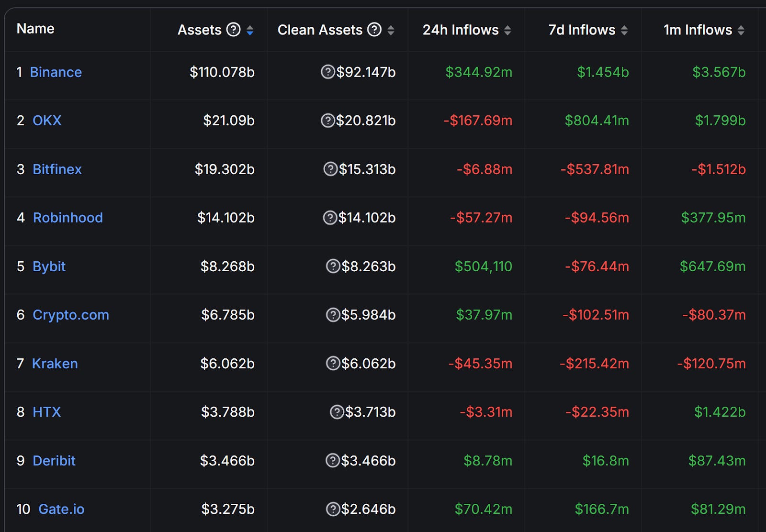Open the Gate.io exchange link

click(61, 509)
